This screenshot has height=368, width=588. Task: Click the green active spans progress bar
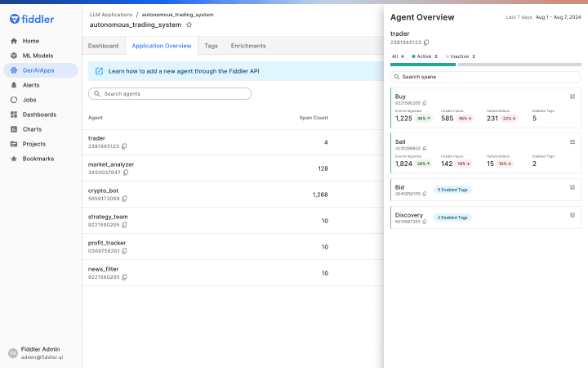coord(423,65)
